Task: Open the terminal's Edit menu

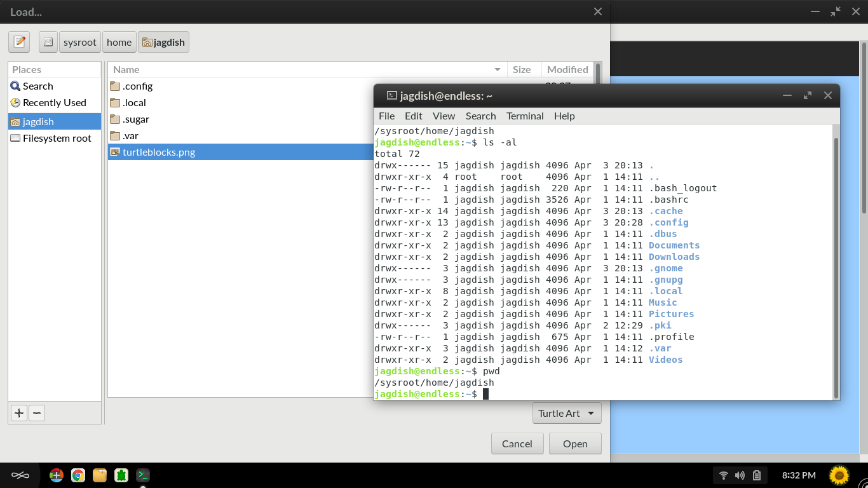Action: point(413,116)
